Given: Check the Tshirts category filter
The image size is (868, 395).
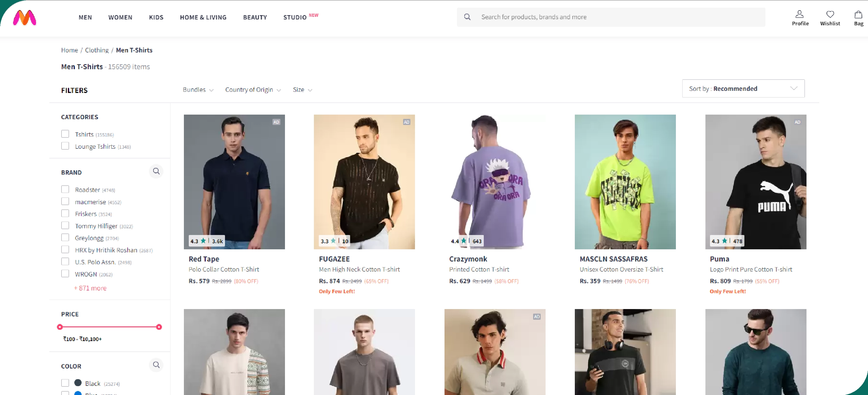Looking at the screenshot, I should tap(65, 133).
